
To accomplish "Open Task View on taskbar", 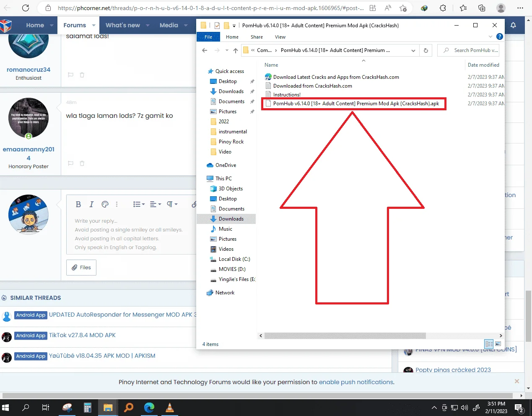I will click(46, 407).
